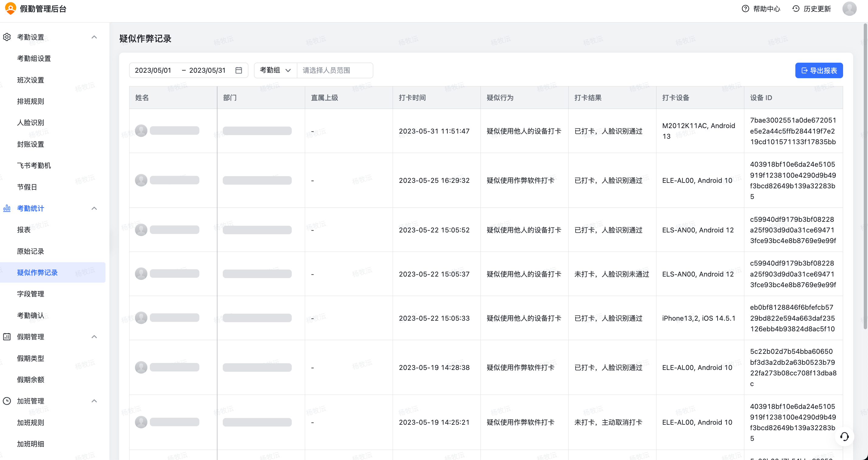Open 假期余额 in sidebar
This screenshot has width=868, height=460.
(31, 380)
